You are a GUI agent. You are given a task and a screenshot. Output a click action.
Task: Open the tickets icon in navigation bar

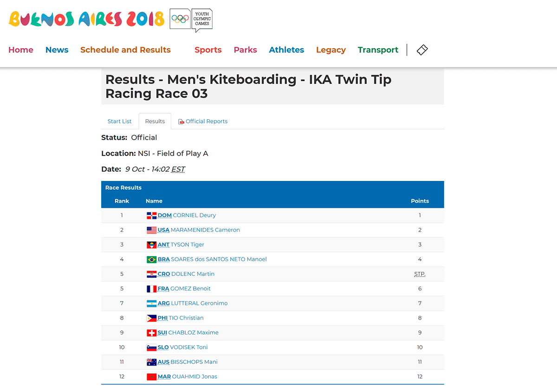422,50
